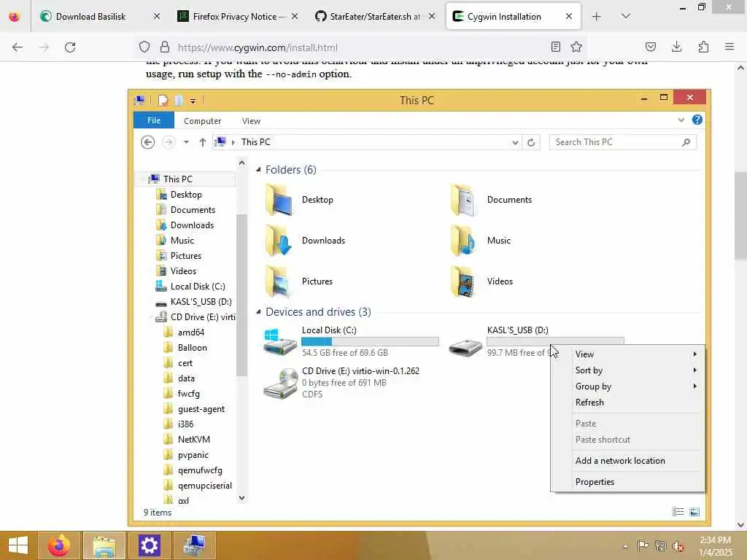Viewport: 747px width, 560px height.
Task: Click the quick access Properties icon
Action: coord(163,101)
